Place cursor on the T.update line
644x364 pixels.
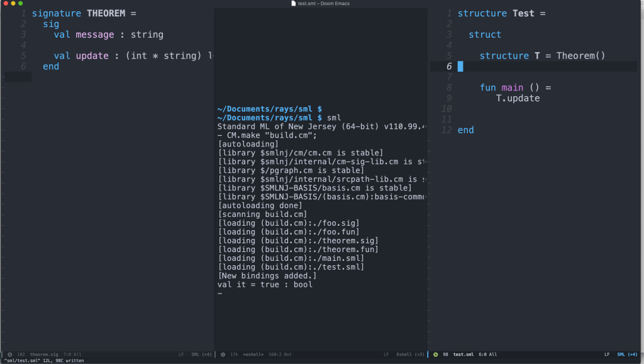tap(518, 98)
